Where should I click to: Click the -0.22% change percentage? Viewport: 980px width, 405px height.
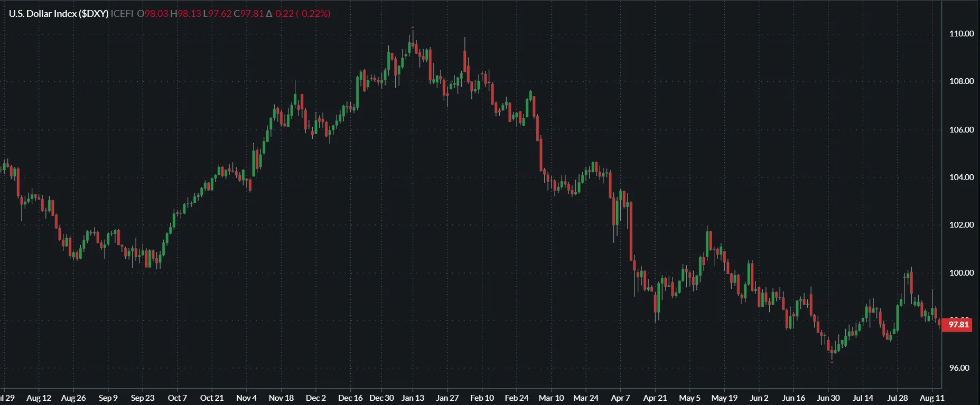click(x=313, y=14)
